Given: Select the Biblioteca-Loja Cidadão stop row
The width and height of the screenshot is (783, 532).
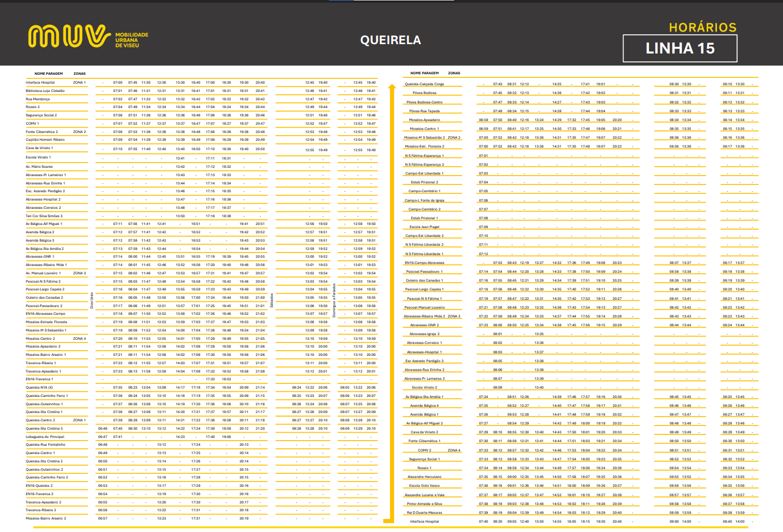Looking at the screenshot, I should (x=45, y=91).
